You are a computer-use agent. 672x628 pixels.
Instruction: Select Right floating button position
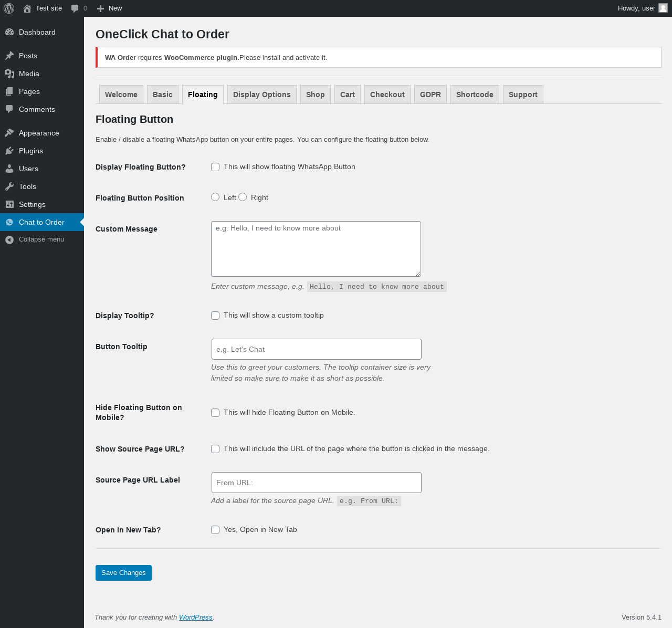[x=243, y=197]
